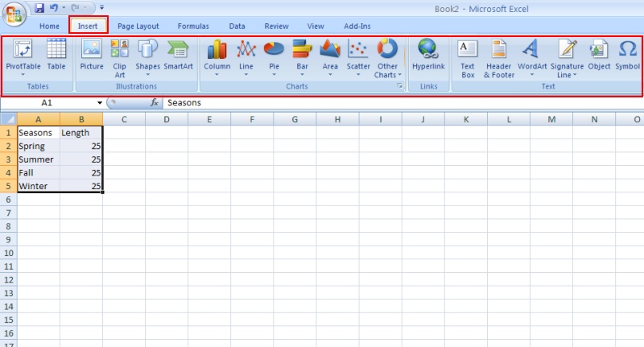Expand the Name Box dropdown arrow
The image size is (644, 347).
pyautogui.click(x=99, y=103)
